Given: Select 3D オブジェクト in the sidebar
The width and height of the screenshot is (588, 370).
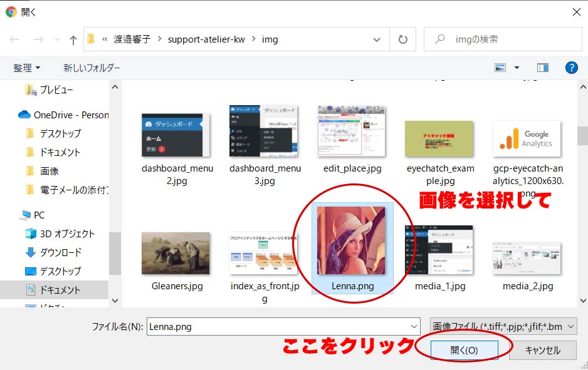Looking at the screenshot, I should pos(67,234).
